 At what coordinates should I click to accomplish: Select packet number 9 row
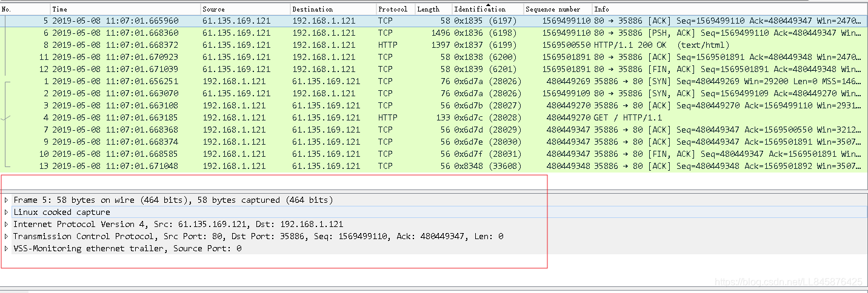pos(434,142)
